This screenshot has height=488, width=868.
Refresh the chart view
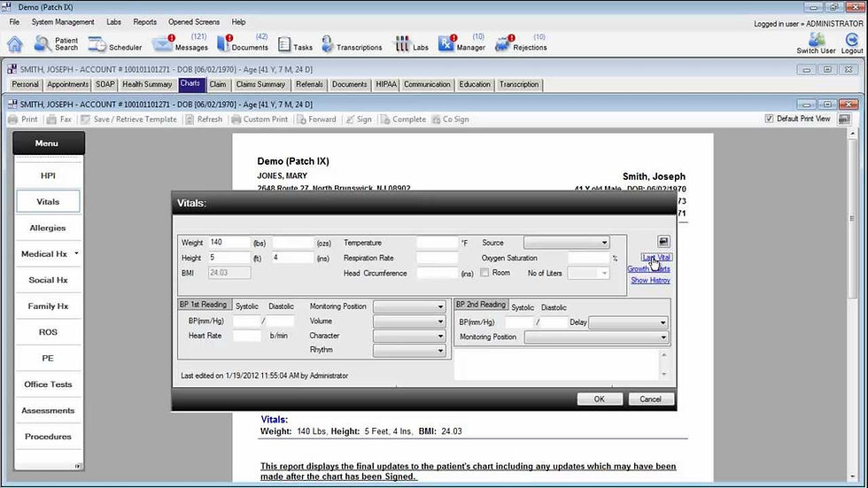click(204, 120)
